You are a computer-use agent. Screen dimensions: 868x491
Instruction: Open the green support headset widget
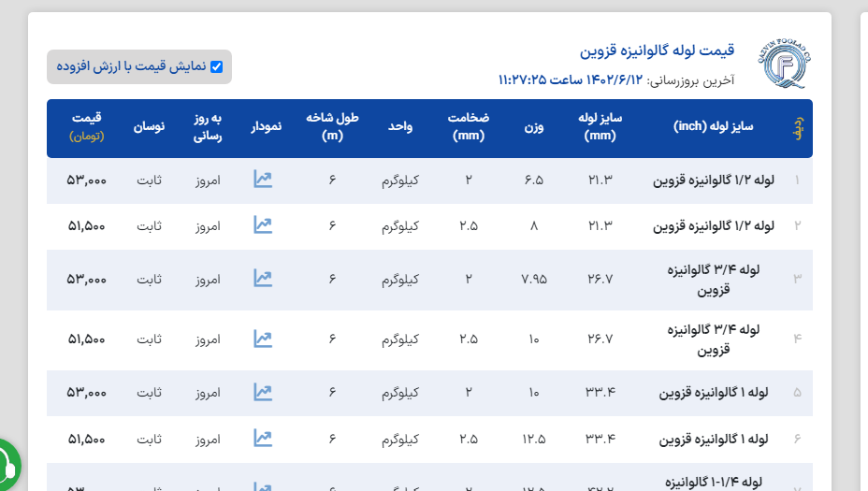coord(7,465)
